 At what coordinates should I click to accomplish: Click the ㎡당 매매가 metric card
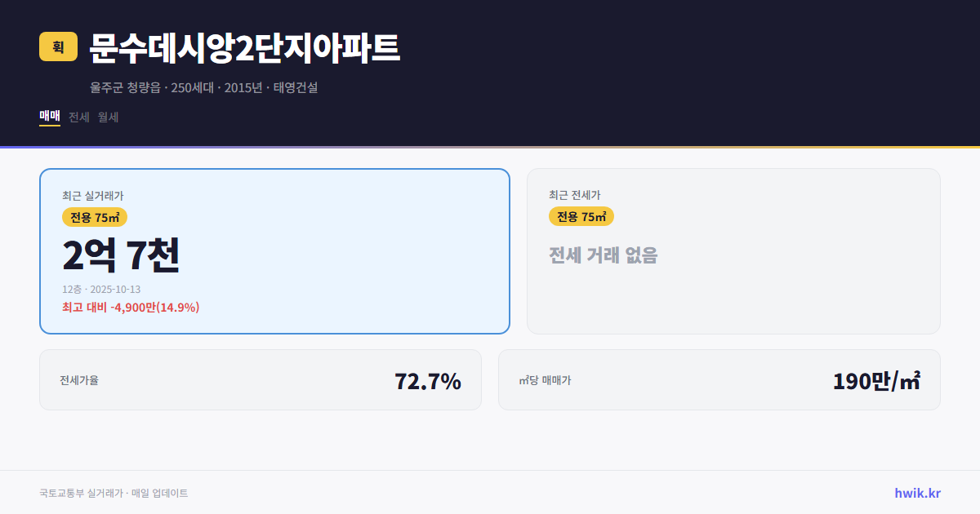[x=719, y=379]
